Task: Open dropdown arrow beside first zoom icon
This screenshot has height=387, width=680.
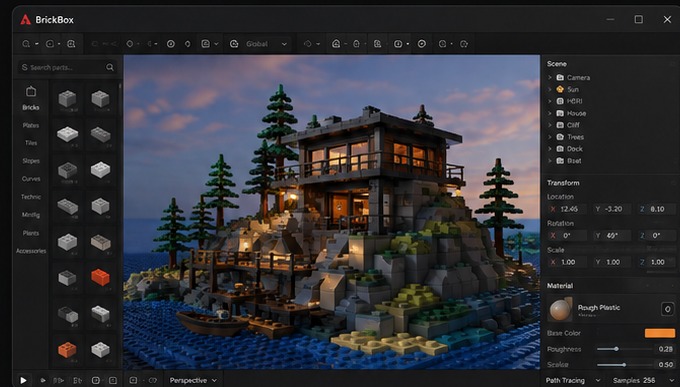Action: coord(37,44)
